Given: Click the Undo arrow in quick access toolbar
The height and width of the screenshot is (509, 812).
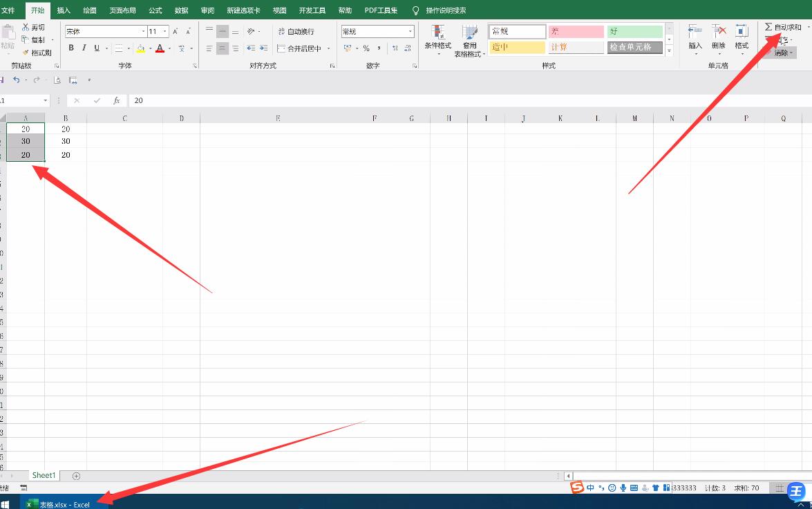Looking at the screenshot, I should point(17,80).
